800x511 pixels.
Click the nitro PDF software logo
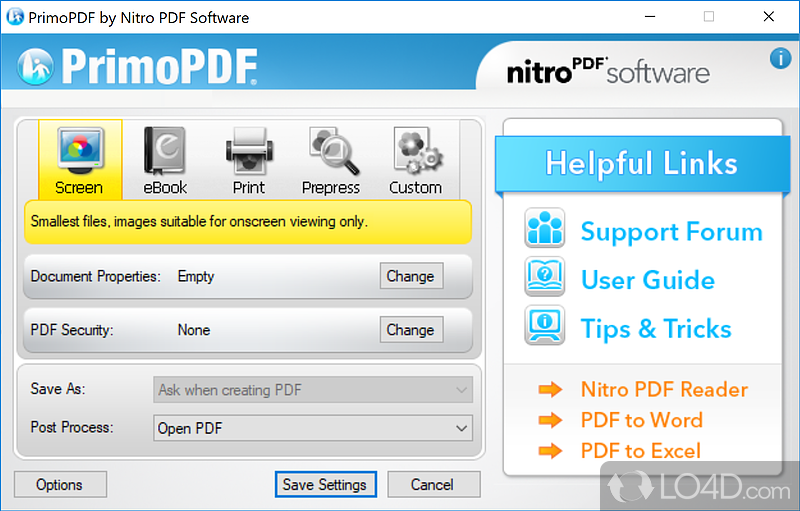[608, 71]
